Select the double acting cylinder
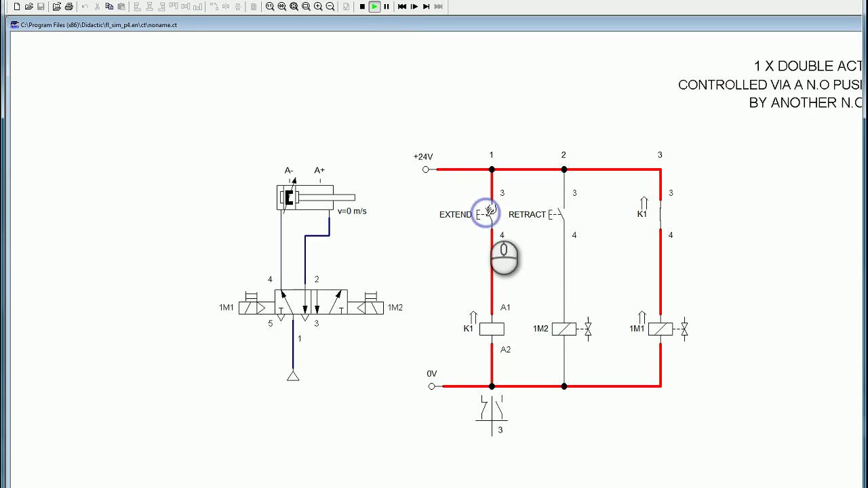Viewport: 868px width, 488px height. click(315, 197)
